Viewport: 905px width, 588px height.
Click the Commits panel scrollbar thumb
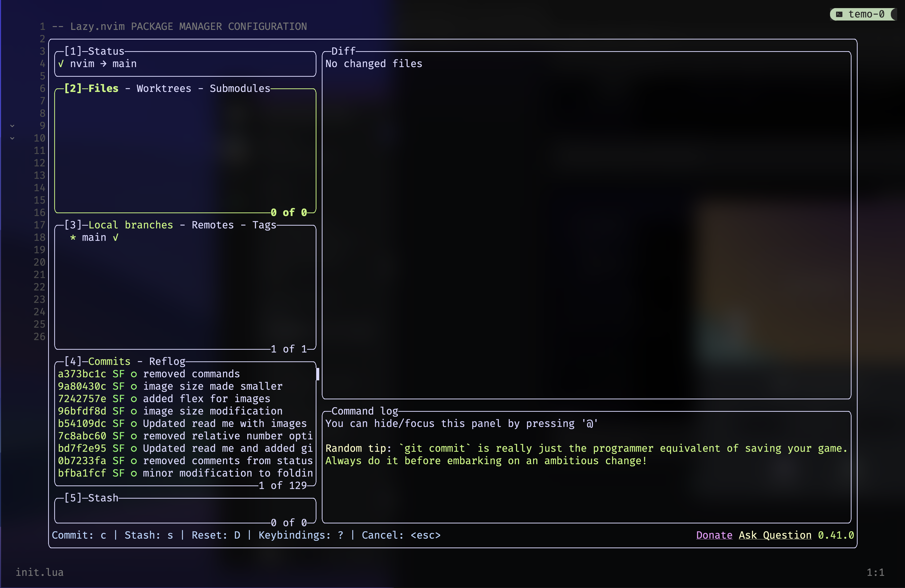[317, 374]
